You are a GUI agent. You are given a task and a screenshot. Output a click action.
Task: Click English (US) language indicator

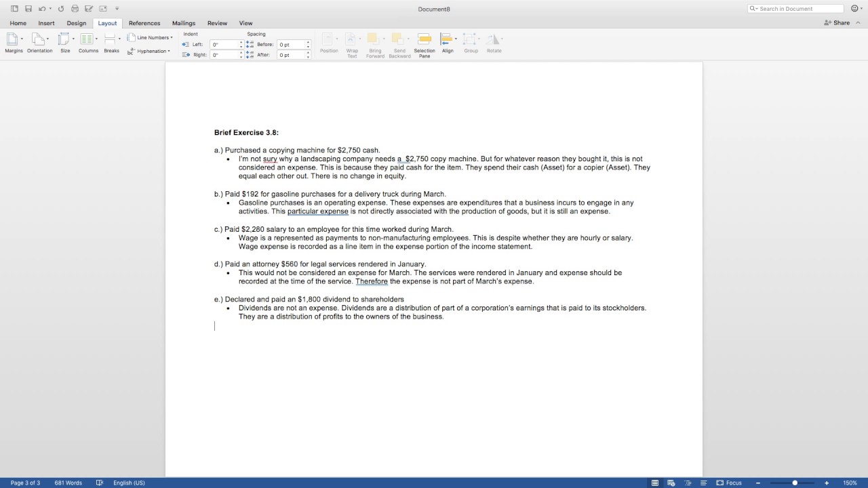(x=129, y=483)
